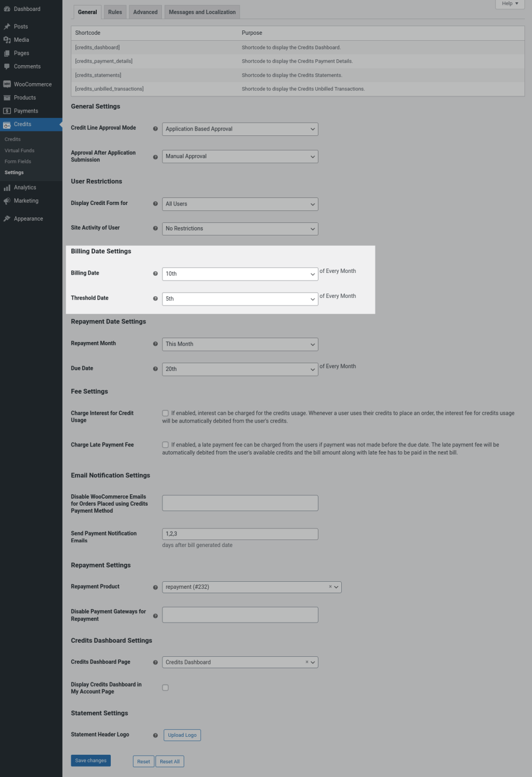
Task: Switch to the Rules tab
Action: click(115, 12)
